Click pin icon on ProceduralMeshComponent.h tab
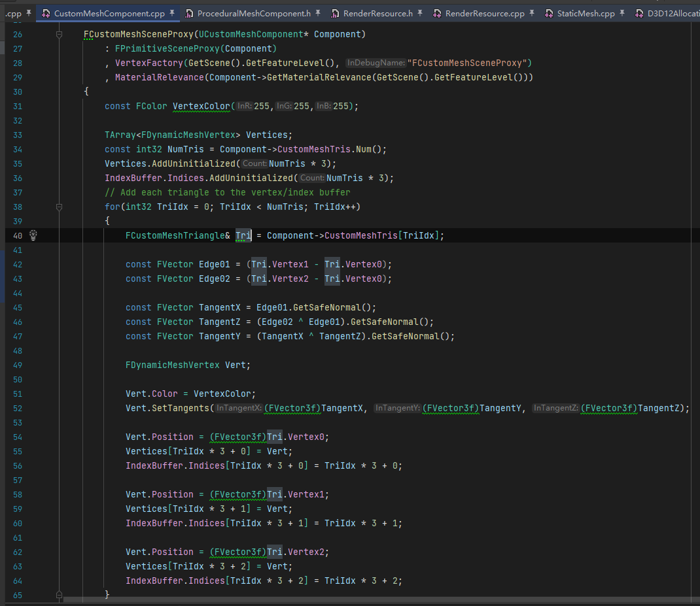Screen dimensions: 700x606 tap(318, 13)
